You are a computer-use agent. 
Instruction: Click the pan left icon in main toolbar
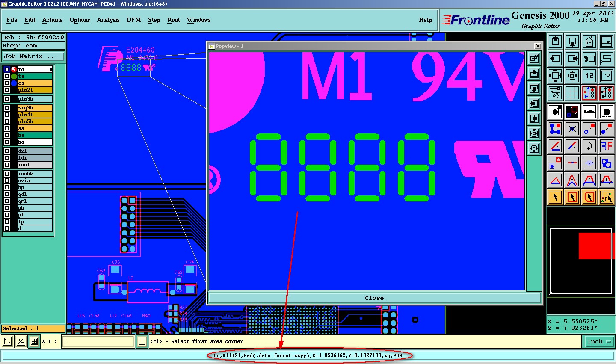pyautogui.click(x=555, y=59)
